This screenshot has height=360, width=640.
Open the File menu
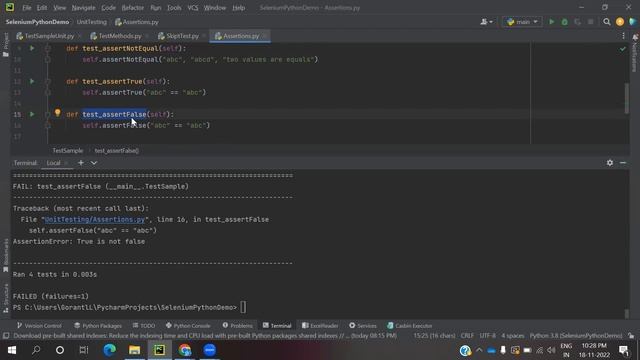click(27, 8)
